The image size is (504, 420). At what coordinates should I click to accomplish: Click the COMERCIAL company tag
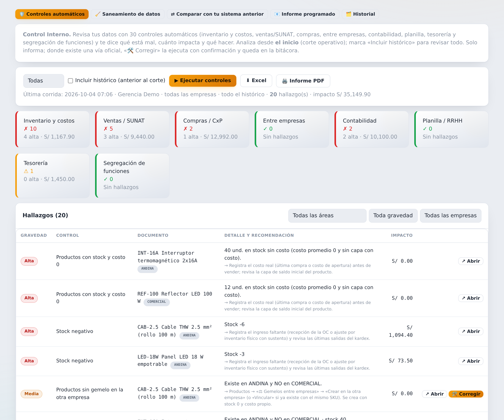point(157,302)
